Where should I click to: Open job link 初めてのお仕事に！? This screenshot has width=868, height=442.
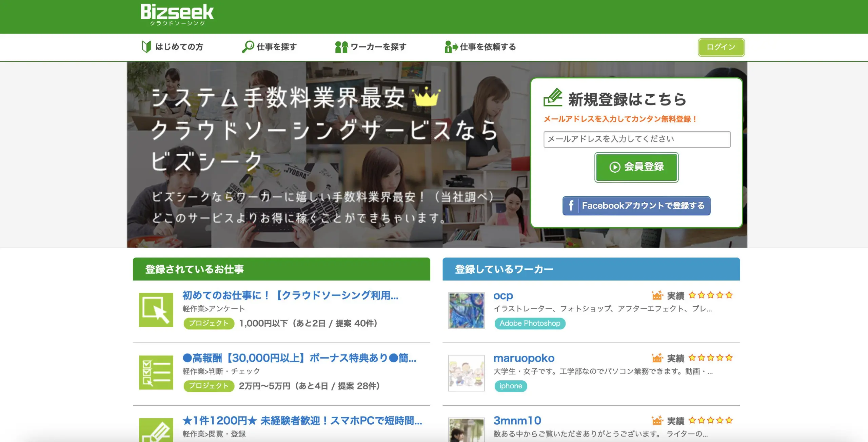(x=290, y=295)
